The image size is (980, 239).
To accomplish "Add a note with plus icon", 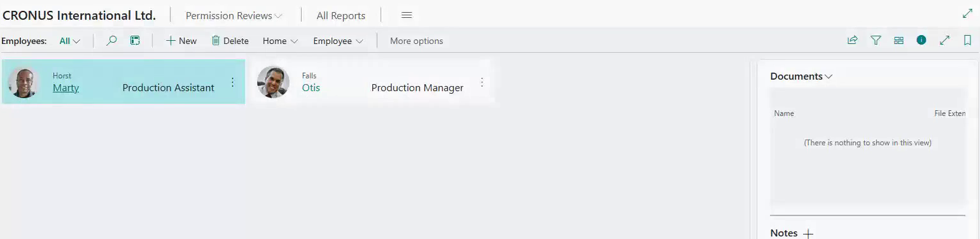I will point(808,234).
